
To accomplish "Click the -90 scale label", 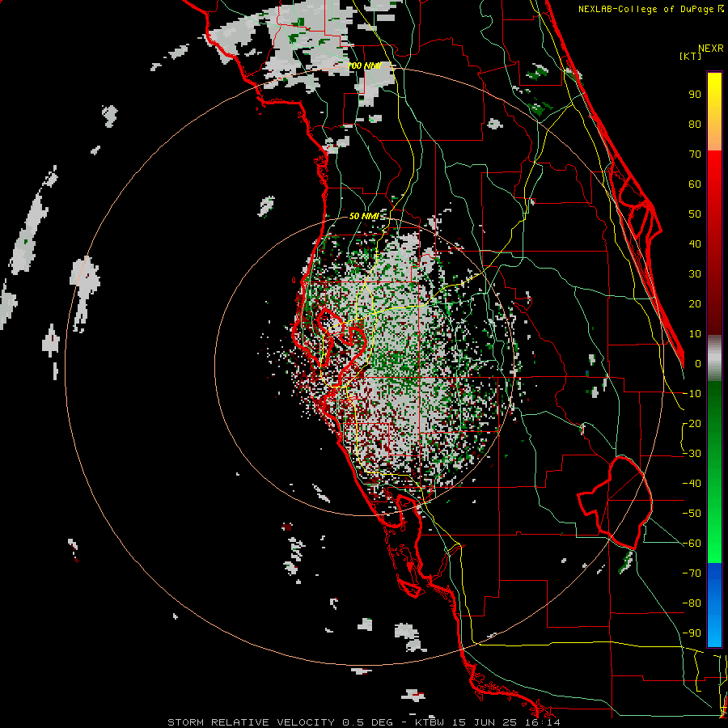I will click(x=692, y=633).
